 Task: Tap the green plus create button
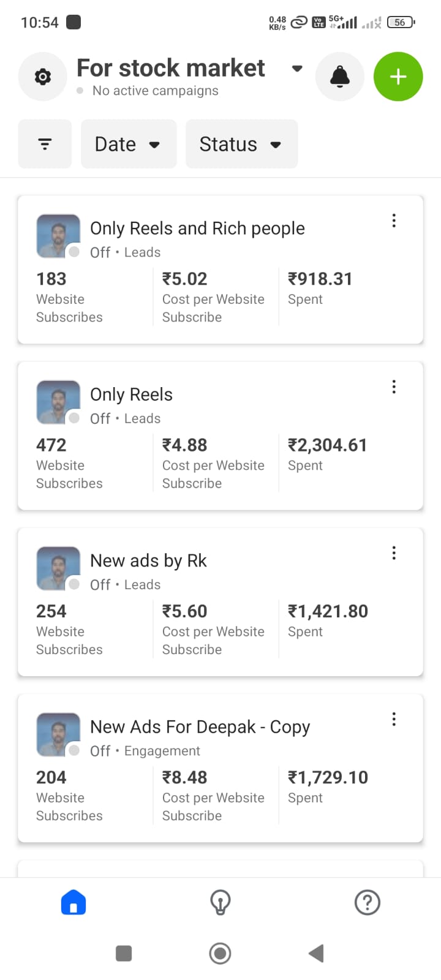[398, 77]
